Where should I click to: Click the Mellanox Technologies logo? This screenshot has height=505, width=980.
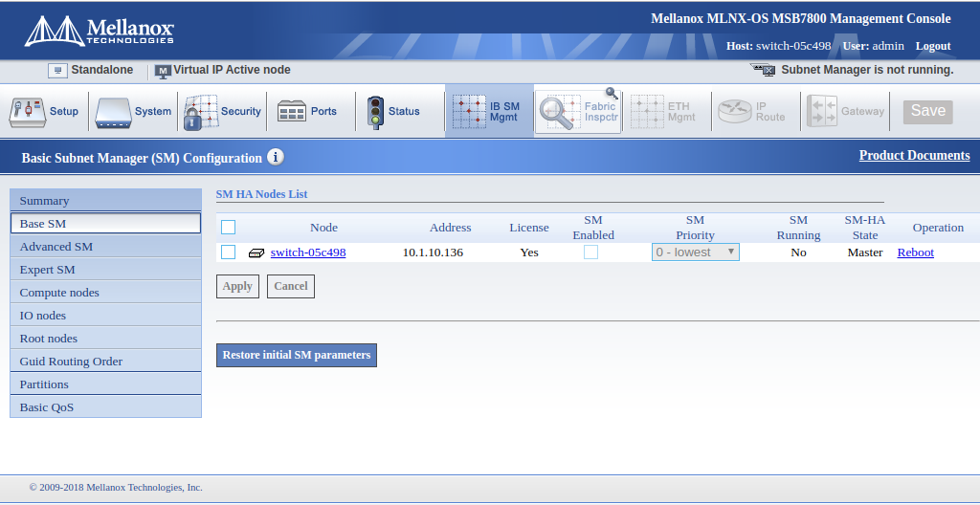(99, 31)
